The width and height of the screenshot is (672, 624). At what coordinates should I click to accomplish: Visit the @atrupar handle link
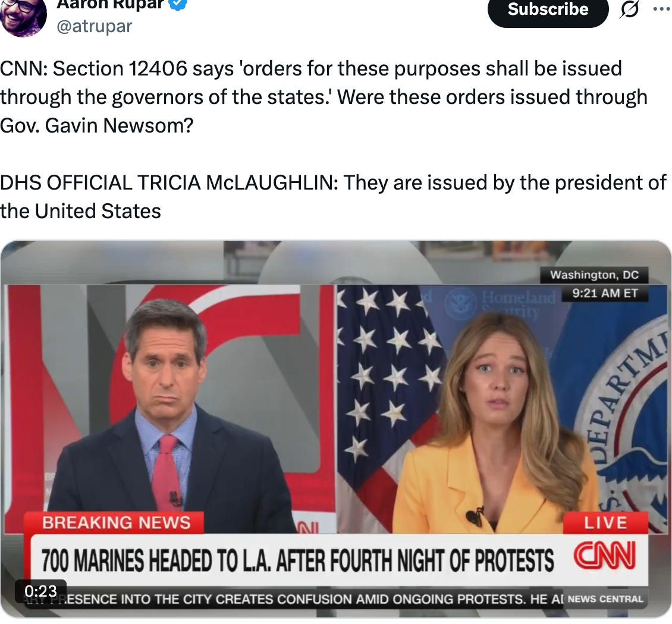coord(95,26)
